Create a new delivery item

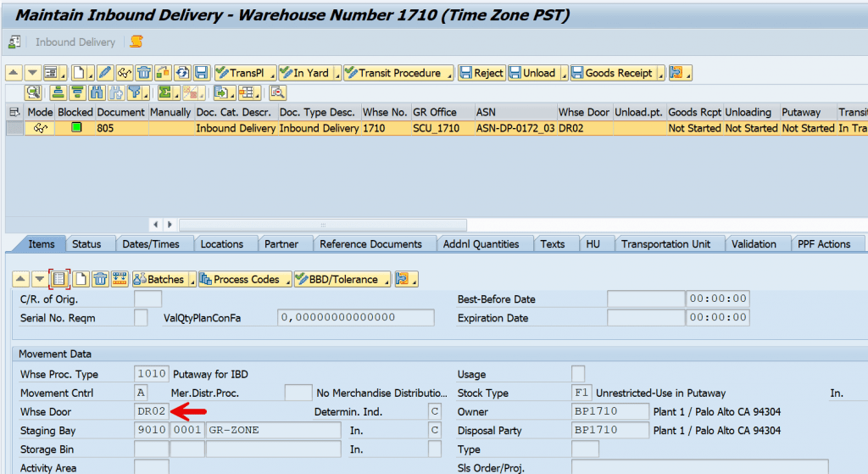[81, 279]
